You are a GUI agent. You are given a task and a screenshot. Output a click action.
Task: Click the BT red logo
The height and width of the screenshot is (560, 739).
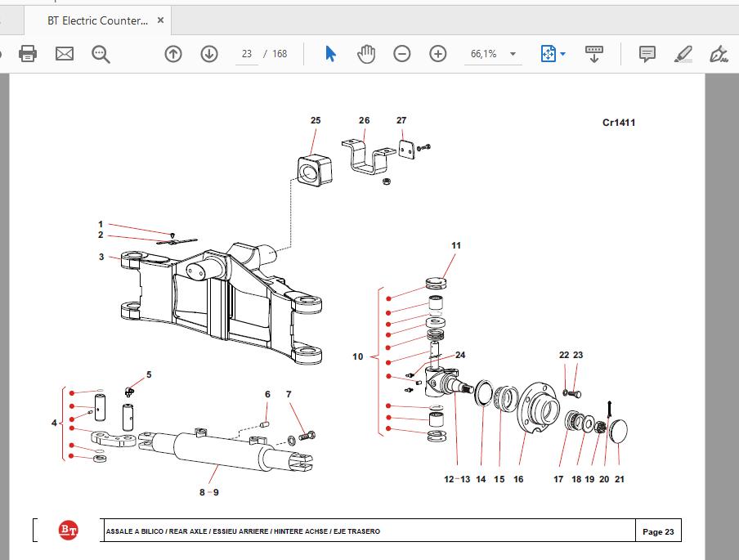click(68, 531)
